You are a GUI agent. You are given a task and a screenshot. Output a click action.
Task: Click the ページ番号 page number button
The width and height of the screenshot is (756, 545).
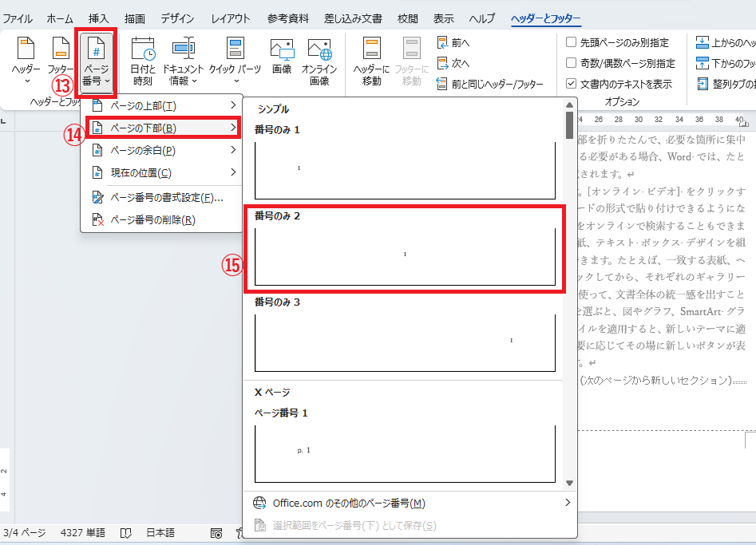point(96,63)
